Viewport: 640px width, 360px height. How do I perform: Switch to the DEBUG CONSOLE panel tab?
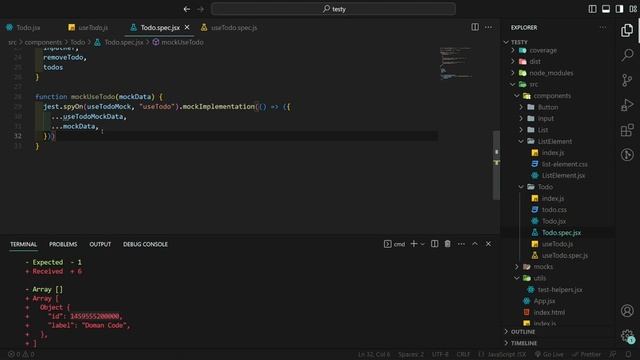tap(145, 244)
